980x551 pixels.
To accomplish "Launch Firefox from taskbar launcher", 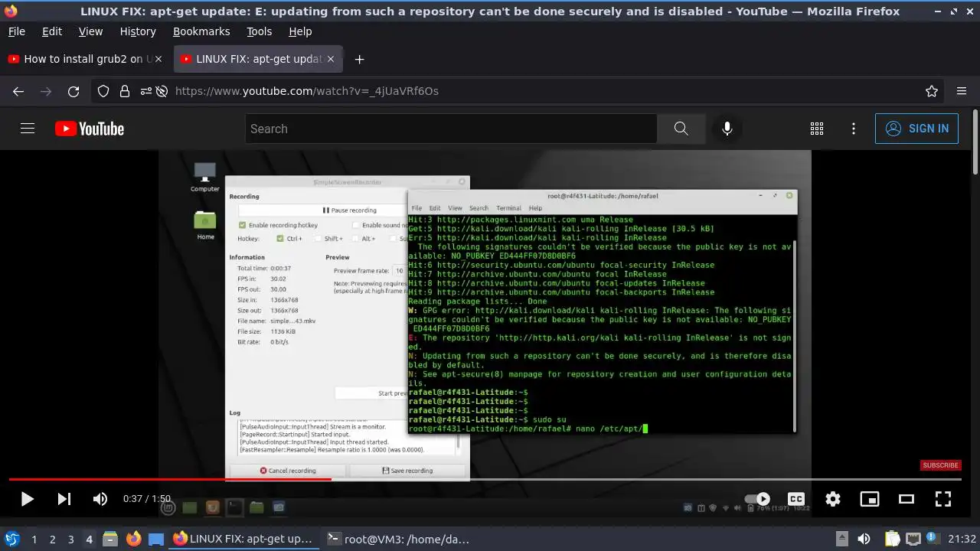I will tap(134, 539).
